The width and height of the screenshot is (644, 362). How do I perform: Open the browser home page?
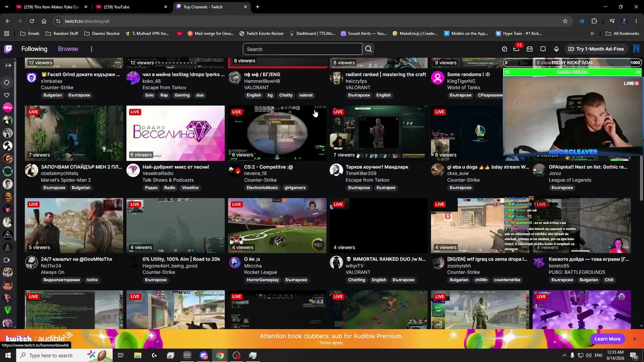click(x=44, y=21)
